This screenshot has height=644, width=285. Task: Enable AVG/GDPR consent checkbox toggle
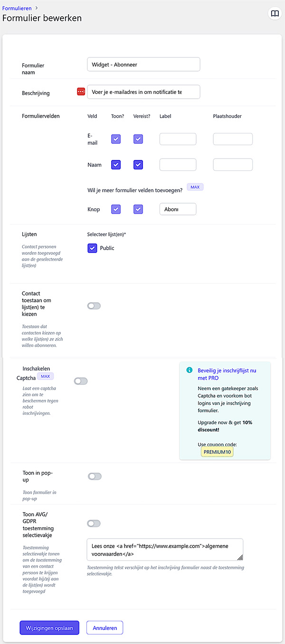click(94, 523)
